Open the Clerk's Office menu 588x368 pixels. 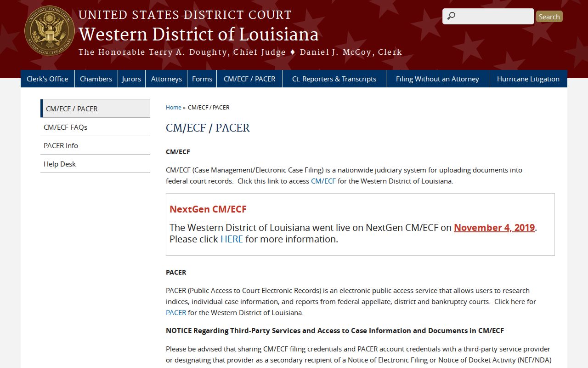coord(47,79)
